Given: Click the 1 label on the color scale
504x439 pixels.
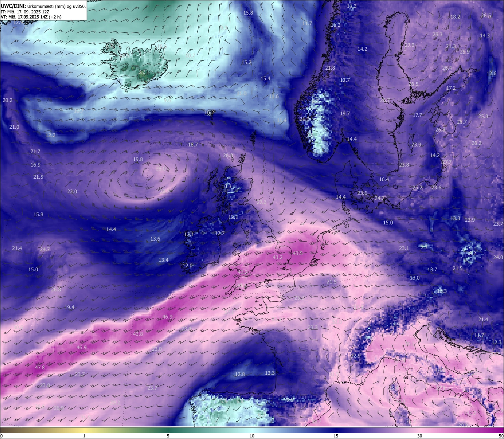Looking at the screenshot, I should [x=84, y=436].
